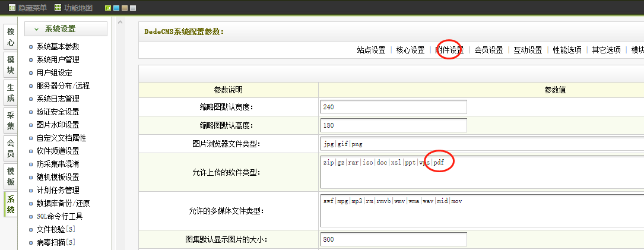Click the 图片浏览器文件类型: label
The image size is (644, 250).
(227, 144)
